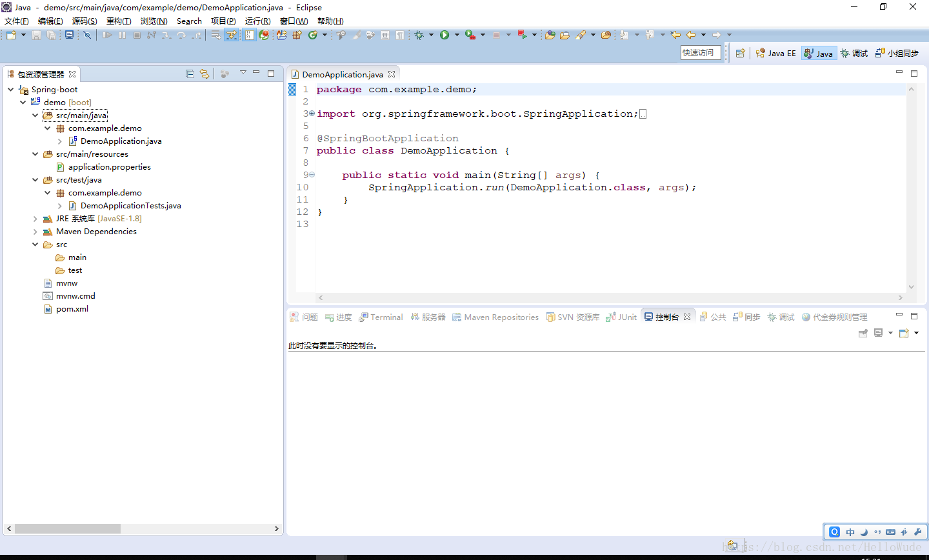The image size is (929, 560).
Task: Open the 文件(F) menu
Action: (x=16, y=21)
